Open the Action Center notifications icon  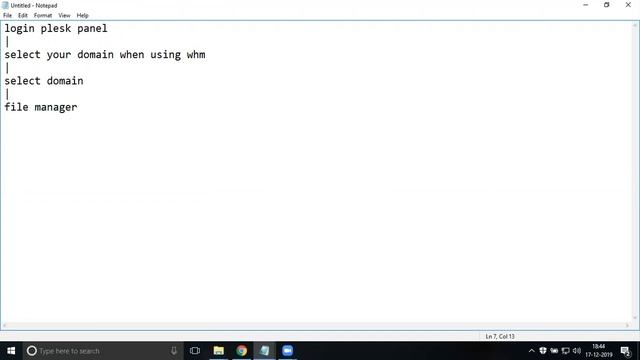[x=626, y=351]
